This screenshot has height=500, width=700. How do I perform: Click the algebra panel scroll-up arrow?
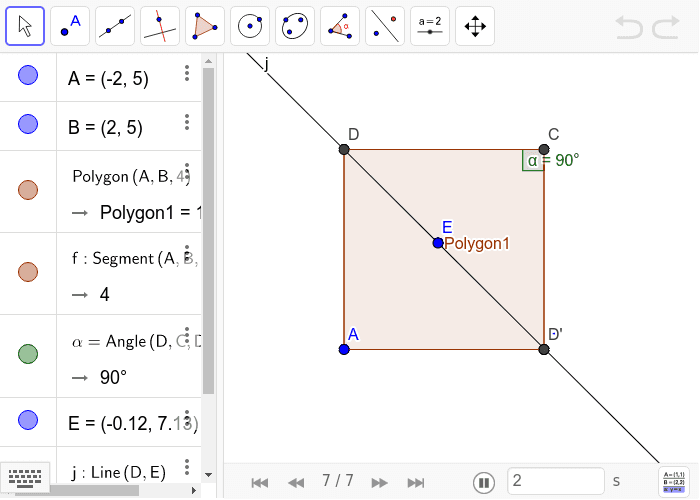click(208, 61)
